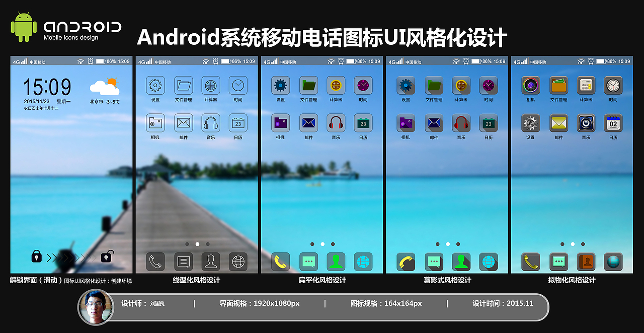
Task: Tap the open padlock to unlock
Action: pos(106,256)
